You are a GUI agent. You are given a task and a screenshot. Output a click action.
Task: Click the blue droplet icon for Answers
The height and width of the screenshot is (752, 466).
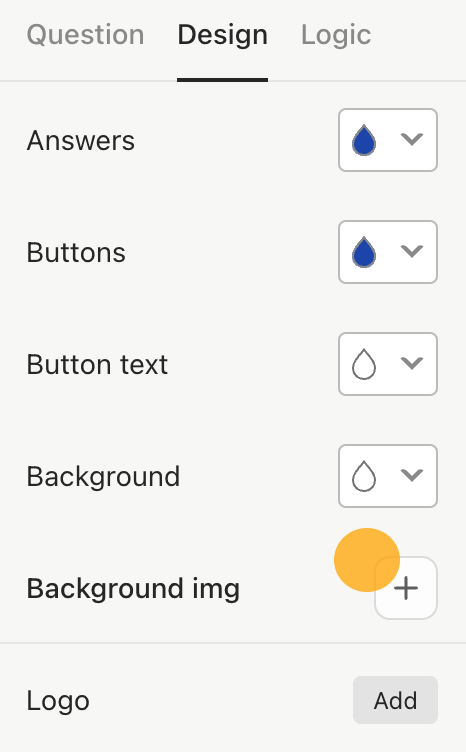tap(364, 140)
